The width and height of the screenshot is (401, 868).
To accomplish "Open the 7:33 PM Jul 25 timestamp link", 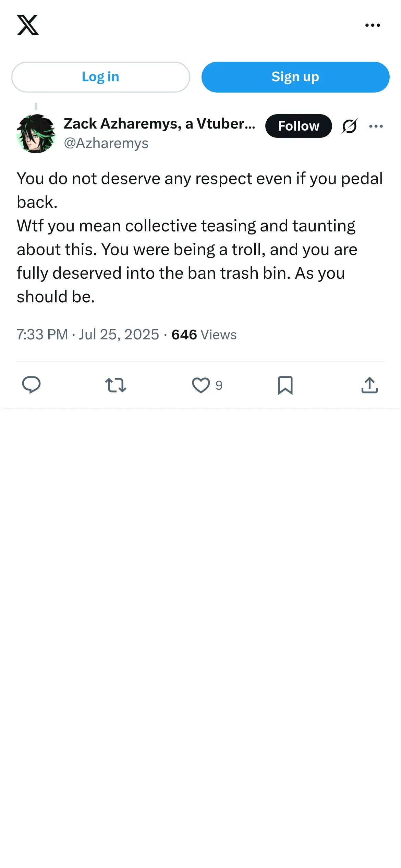I will (88, 335).
